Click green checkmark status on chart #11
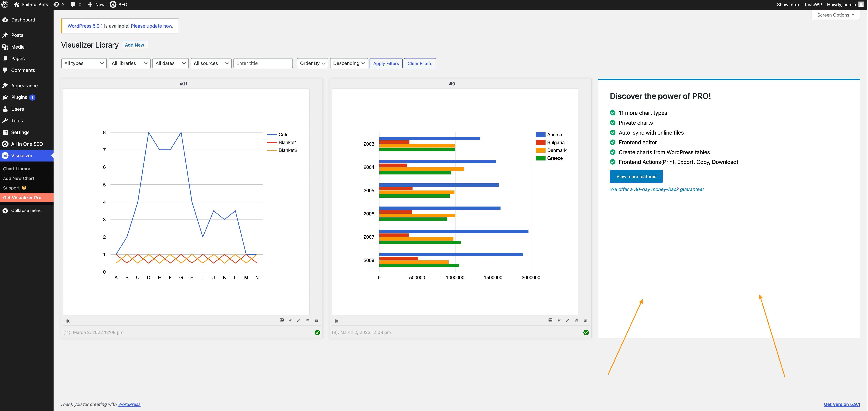The height and width of the screenshot is (411, 868). pos(317,333)
